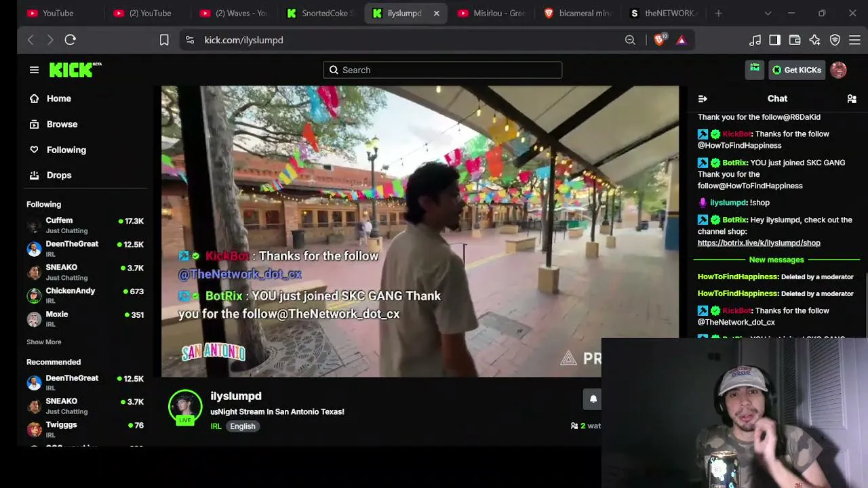View site information icon in address bar

coord(189,40)
